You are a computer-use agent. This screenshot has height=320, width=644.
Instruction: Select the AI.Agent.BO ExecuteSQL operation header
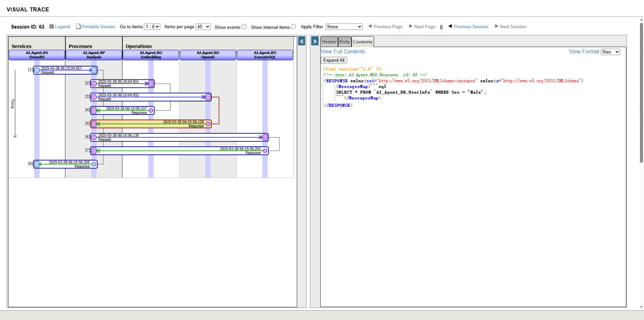(x=265, y=55)
